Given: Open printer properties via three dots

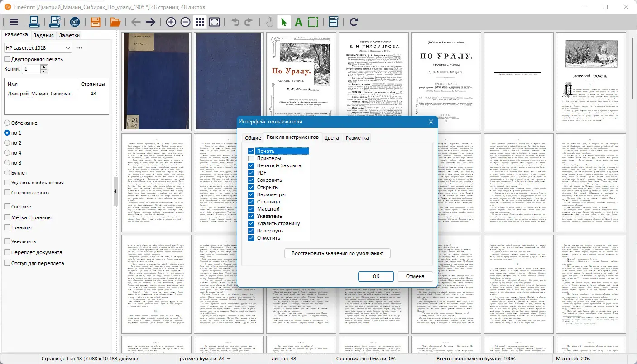Looking at the screenshot, I should [79, 48].
